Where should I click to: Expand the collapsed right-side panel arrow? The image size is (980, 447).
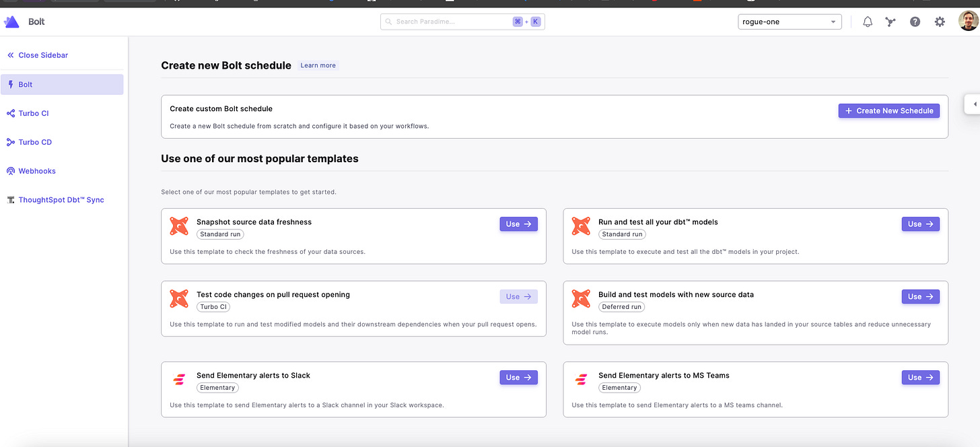(975, 104)
